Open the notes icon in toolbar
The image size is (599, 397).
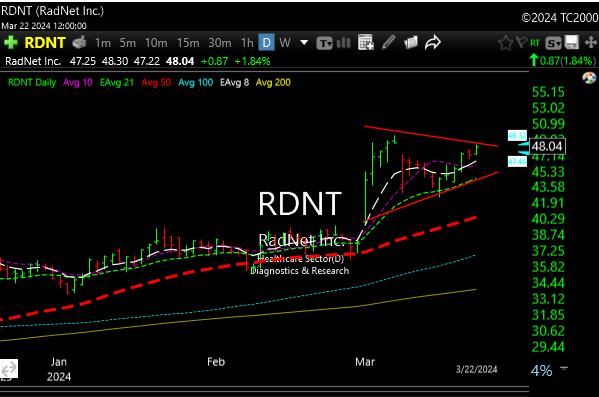click(x=411, y=42)
